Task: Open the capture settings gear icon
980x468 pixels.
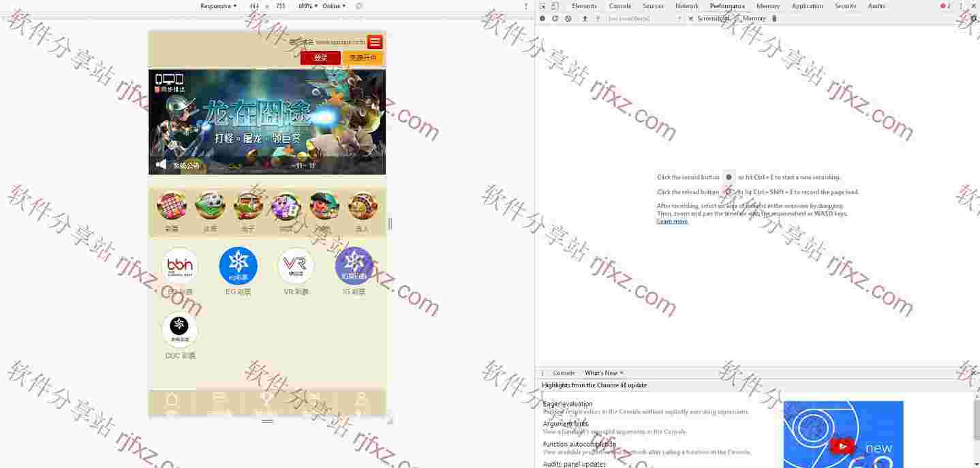Action: (974, 18)
